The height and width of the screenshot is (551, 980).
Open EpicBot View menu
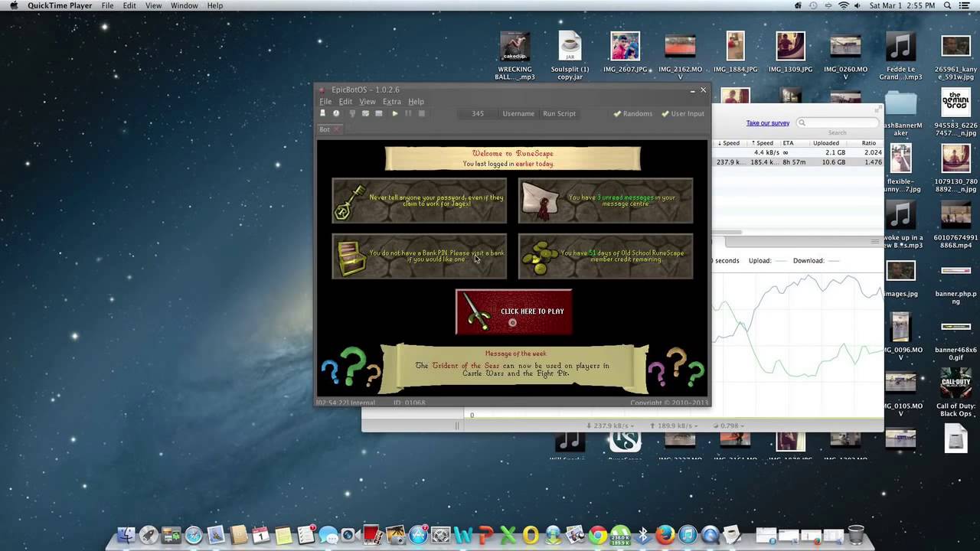(x=367, y=101)
